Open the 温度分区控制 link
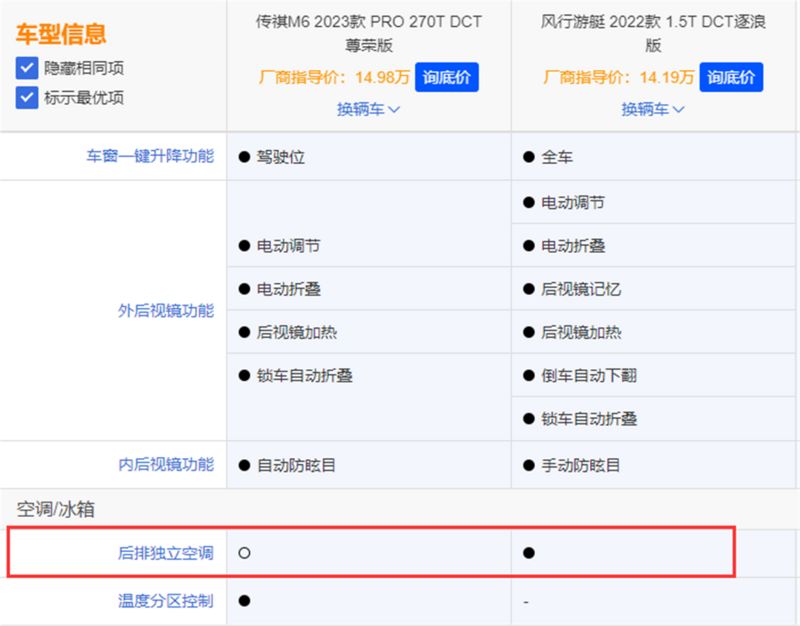 point(166,601)
